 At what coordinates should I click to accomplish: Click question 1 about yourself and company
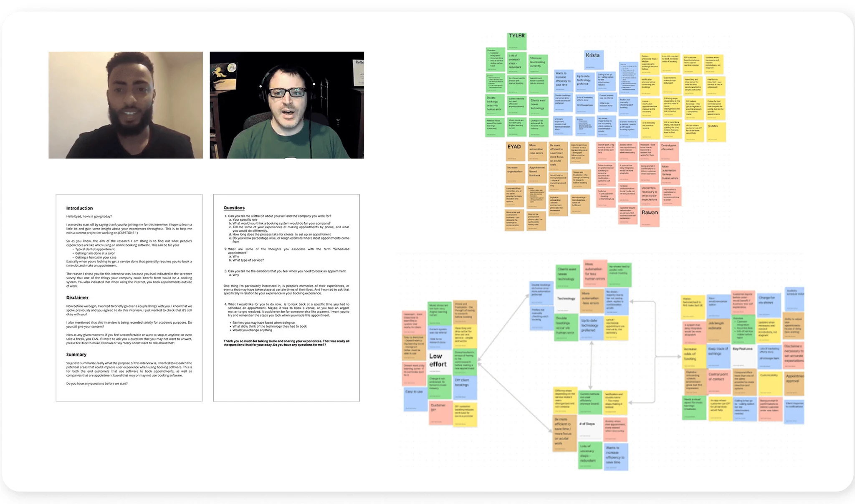(x=279, y=216)
